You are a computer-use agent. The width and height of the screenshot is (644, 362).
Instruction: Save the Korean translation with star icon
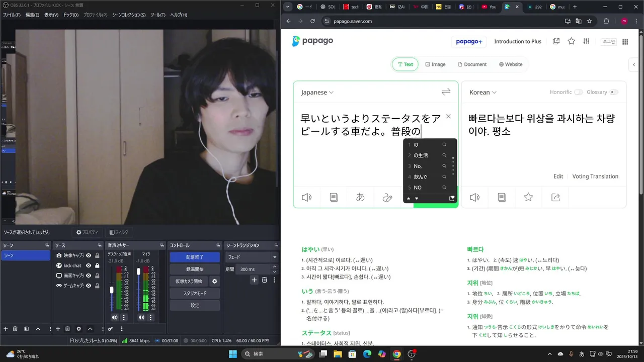coord(528,197)
